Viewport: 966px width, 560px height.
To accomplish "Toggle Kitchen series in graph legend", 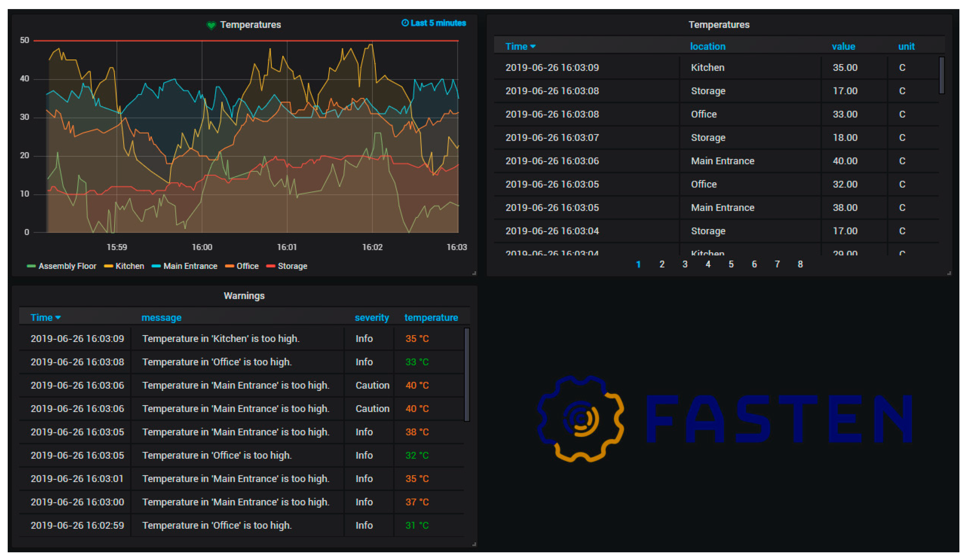I will pyautogui.click(x=130, y=266).
